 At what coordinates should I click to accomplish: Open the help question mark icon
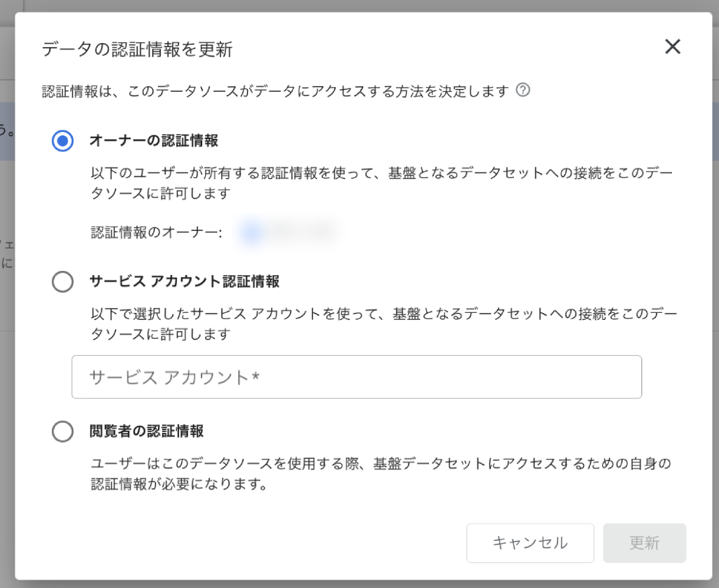(522, 90)
